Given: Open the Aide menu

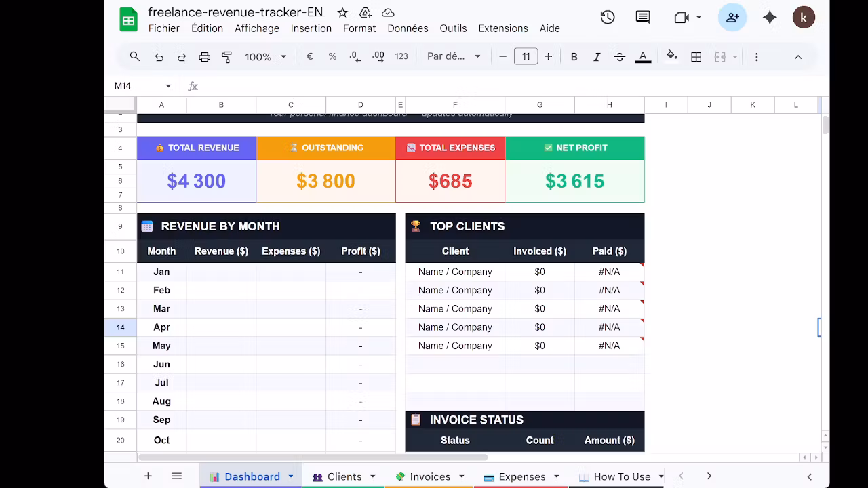Looking at the screenshot, I should (x=550, y=28).
